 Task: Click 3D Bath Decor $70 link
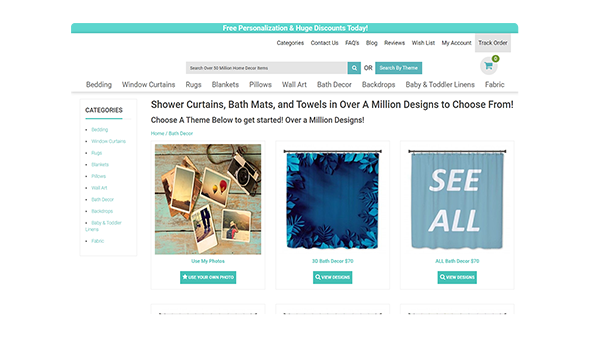[333, 261]
